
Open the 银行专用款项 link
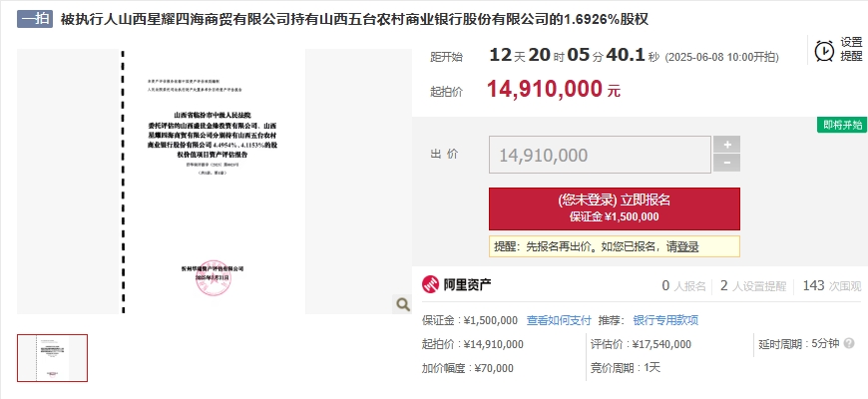click(665, 320)
